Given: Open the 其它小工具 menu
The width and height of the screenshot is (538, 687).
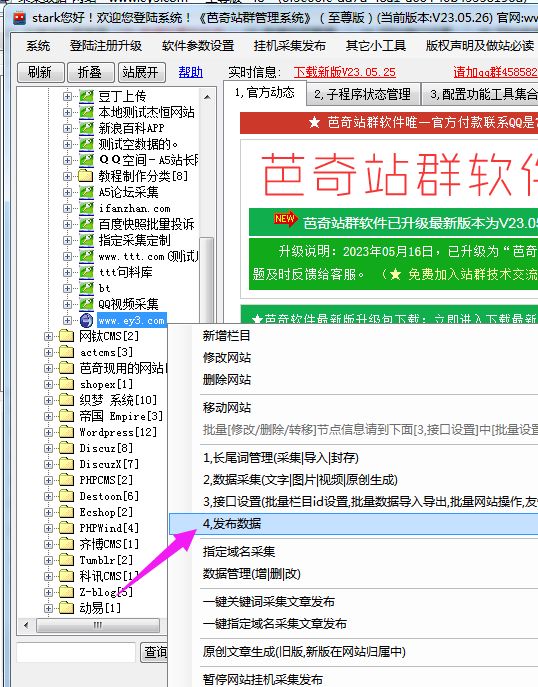Looking at the screenshot, I should click(x=376, y=46).
